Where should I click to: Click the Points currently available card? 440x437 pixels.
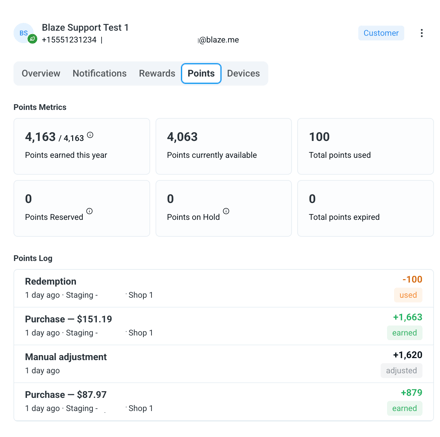223,146
